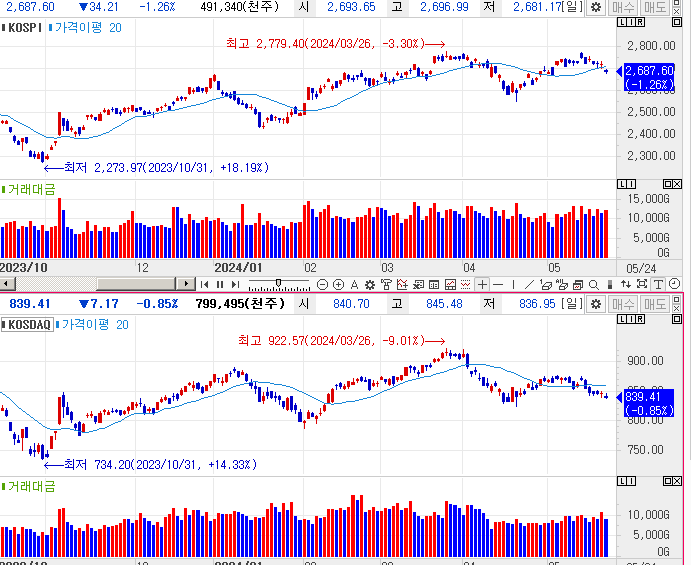Click the 매수 button in KOSDAQ header
Image resolution: width=691 pixels, height=565 pixels.
622,304
